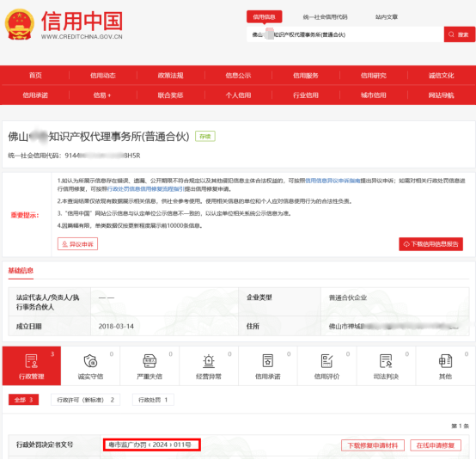The width and height of the screenshot is (476, 460).
Task: Click the WWW.CREDITCHINA.GOV.CN site URL text
Action: (x=82, y=37)
